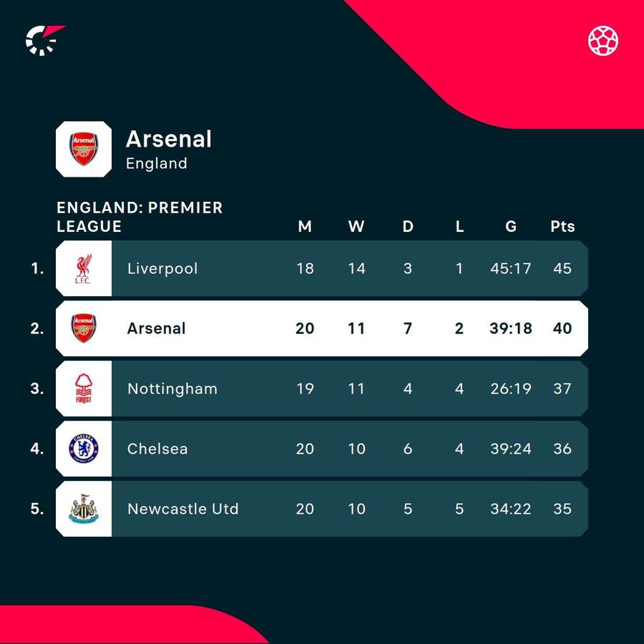644x644 pixels.
Task: Select the Chelsea team name
Action: coord(157,449)
